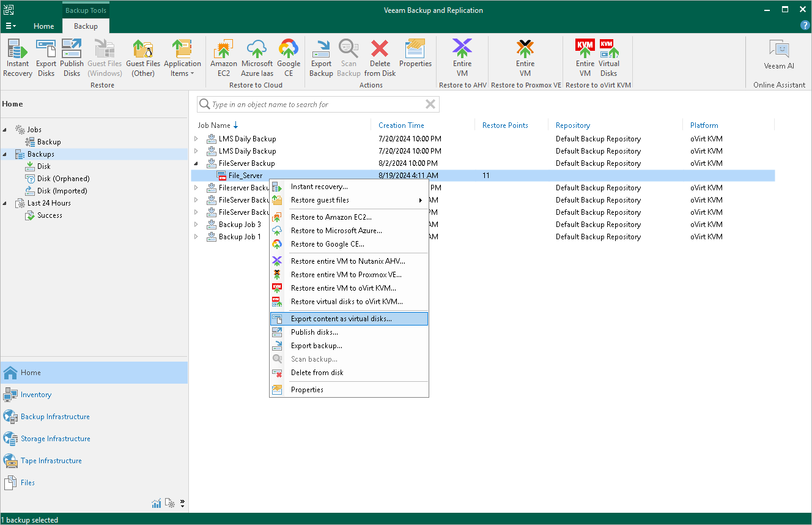Switch to the Home ribbon tab

coord(44,26)
